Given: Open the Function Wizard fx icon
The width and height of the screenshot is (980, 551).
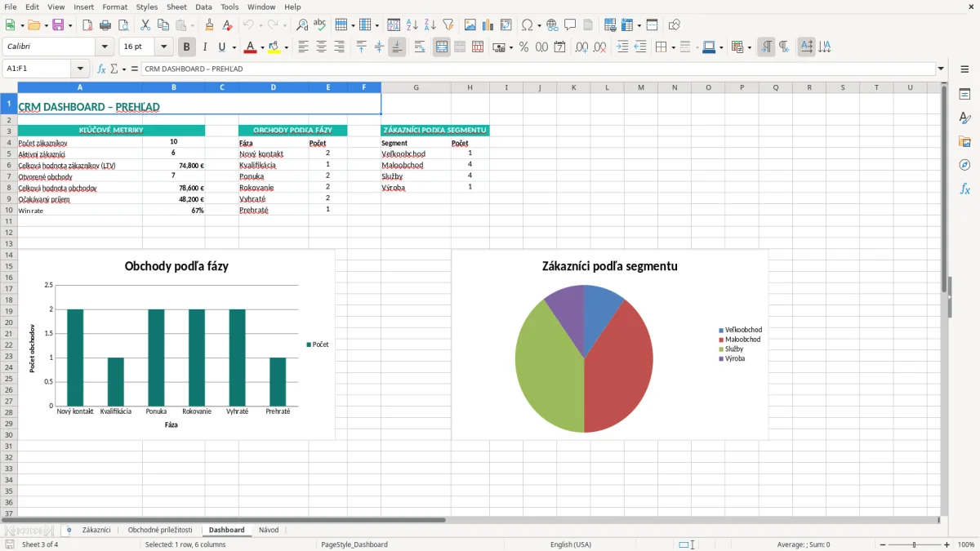Looking at the screenshot, I should [101, 69].
